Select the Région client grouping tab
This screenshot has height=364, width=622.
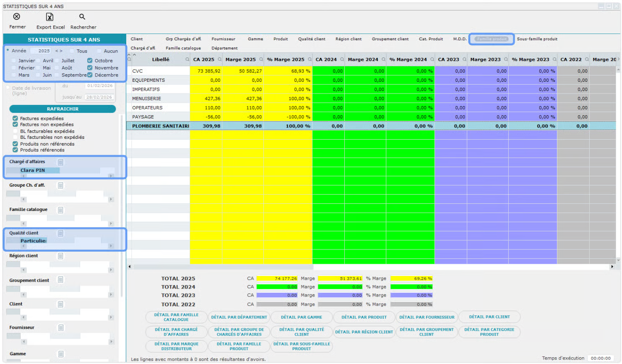coord(348,39)
